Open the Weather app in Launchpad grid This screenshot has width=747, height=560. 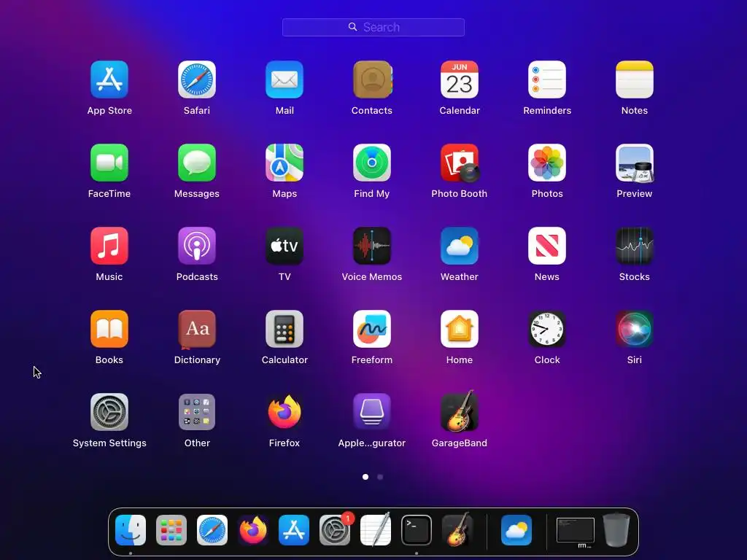pyautogui.click(x=460, y=246)
